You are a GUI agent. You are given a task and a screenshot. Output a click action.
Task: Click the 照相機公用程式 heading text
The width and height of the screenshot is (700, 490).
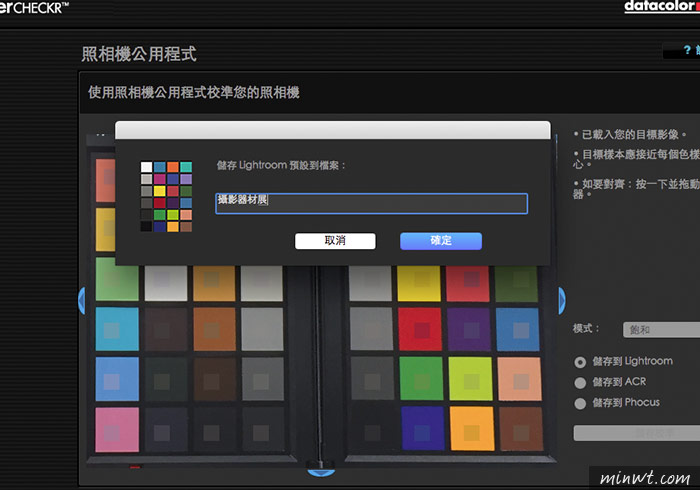coord(139,54)
